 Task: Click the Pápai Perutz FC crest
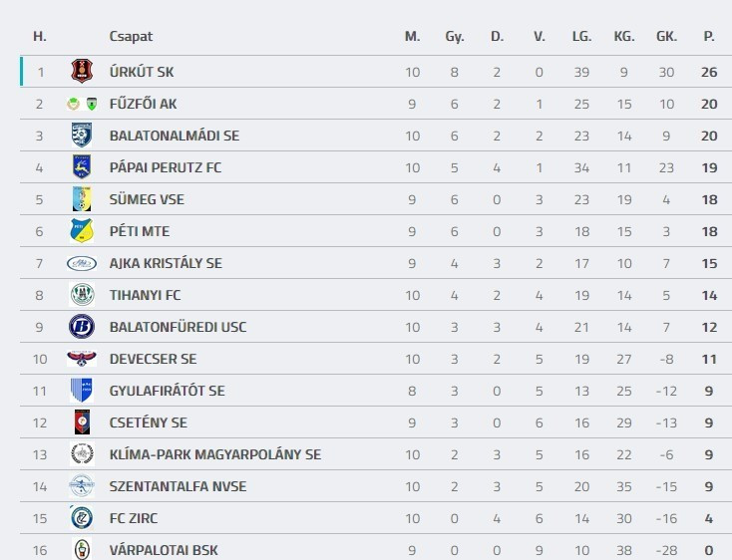(x=81, y=167)
